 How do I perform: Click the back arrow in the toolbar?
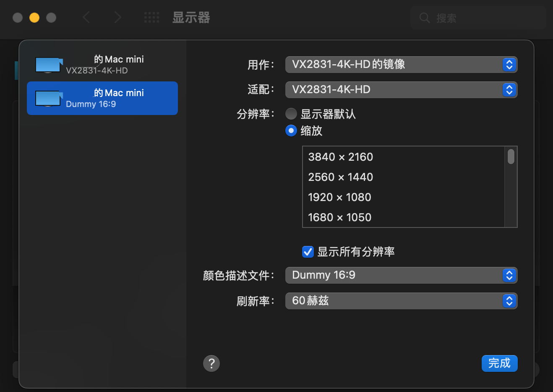click(x=86, y=18)
